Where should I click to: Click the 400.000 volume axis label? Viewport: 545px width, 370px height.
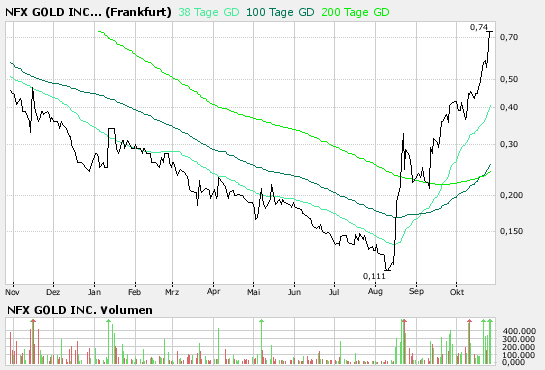point(518,331)
